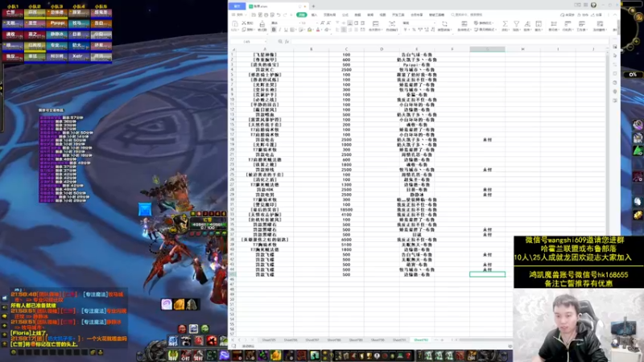Click the Borders icon in font group
This screenshot has width=644, height=362.
tap(292, 30)
